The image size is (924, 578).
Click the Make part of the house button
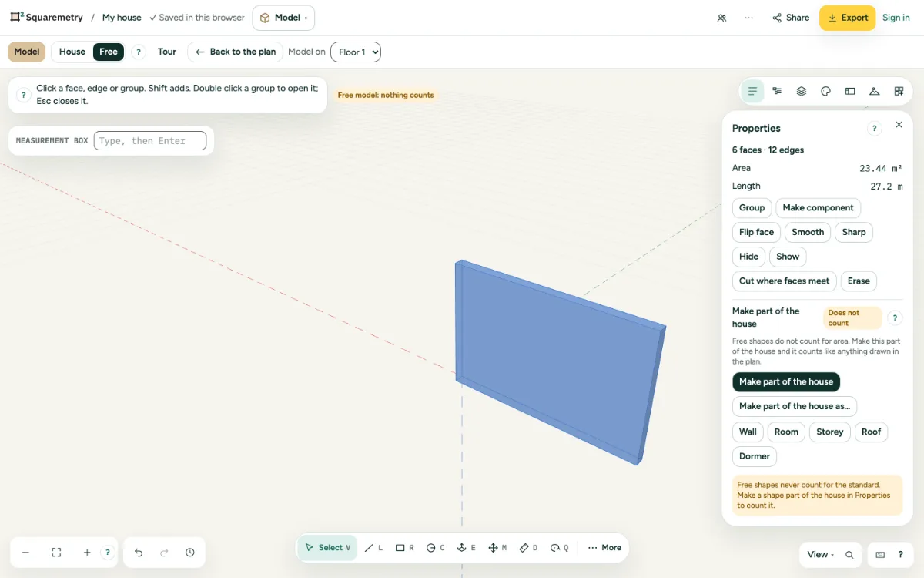(x=786, y=381)
